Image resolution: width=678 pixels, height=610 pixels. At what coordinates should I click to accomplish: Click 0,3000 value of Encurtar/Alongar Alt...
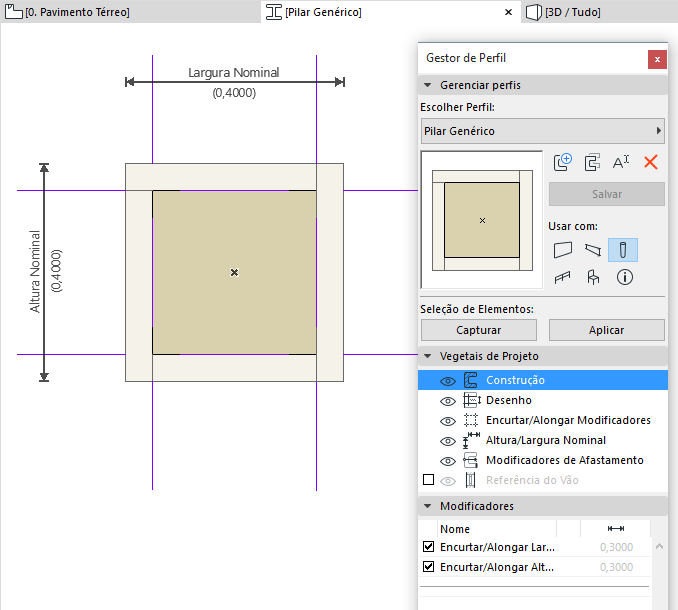click(x=616, y=567)
